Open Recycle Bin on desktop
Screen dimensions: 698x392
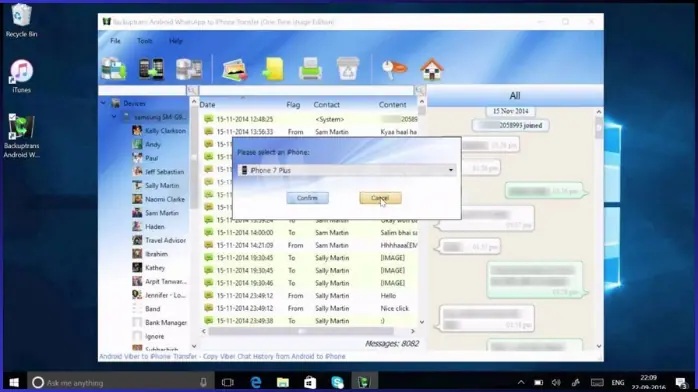tap(21, 20)
